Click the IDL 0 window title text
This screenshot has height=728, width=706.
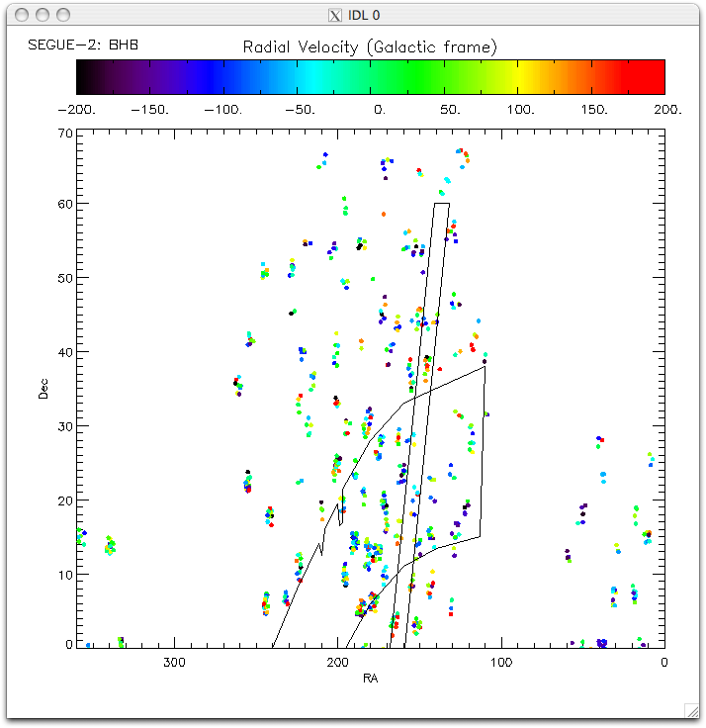[362, 15]
